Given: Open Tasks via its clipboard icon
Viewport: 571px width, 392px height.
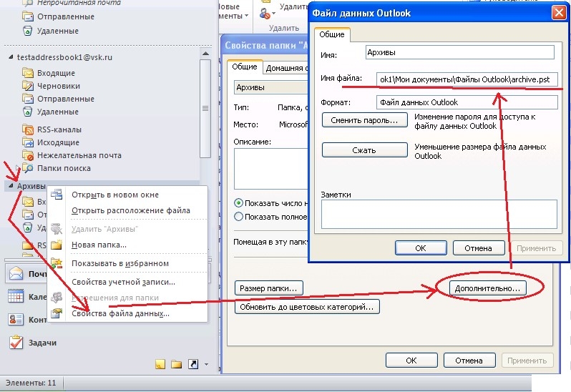Looking at the screenshot, I should pyautogui.click(x=16, y=343).
